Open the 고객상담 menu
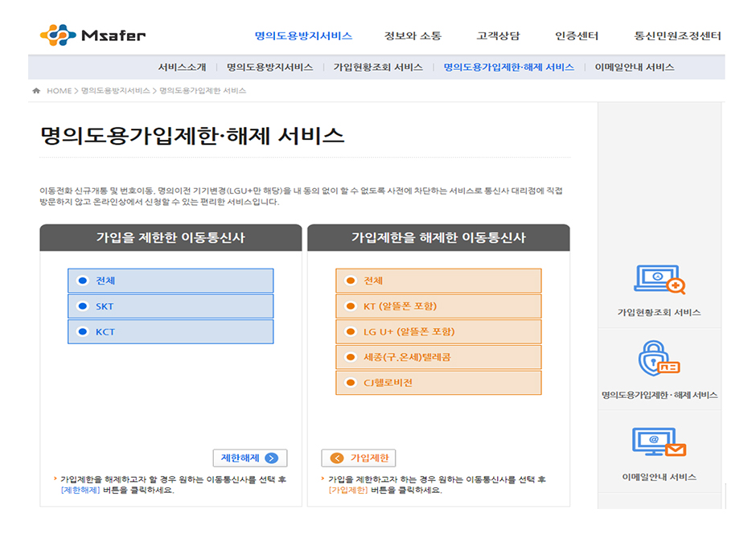This screenshot has width=756, height=538. 500,35
